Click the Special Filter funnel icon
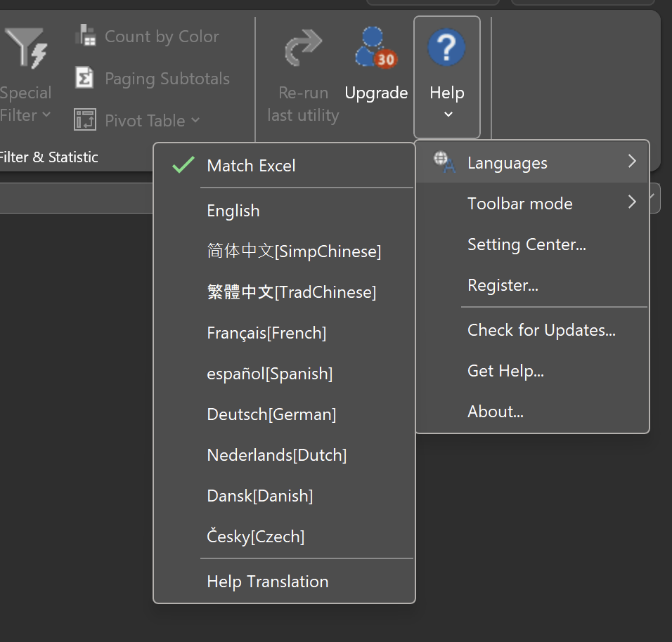The height and width of the screenshot is (642, 672). tap(27, 48)
